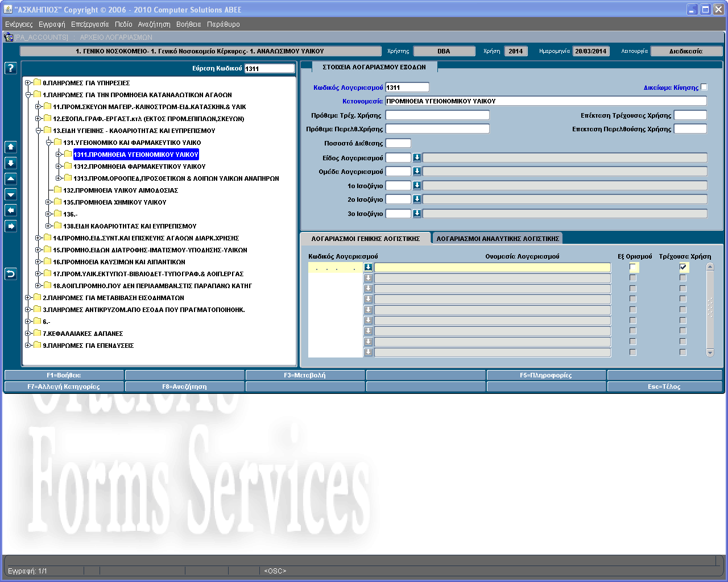Enable the Δικαίωμα Κίνησης checkbox
728x582 pixels.
click(704, 87)
